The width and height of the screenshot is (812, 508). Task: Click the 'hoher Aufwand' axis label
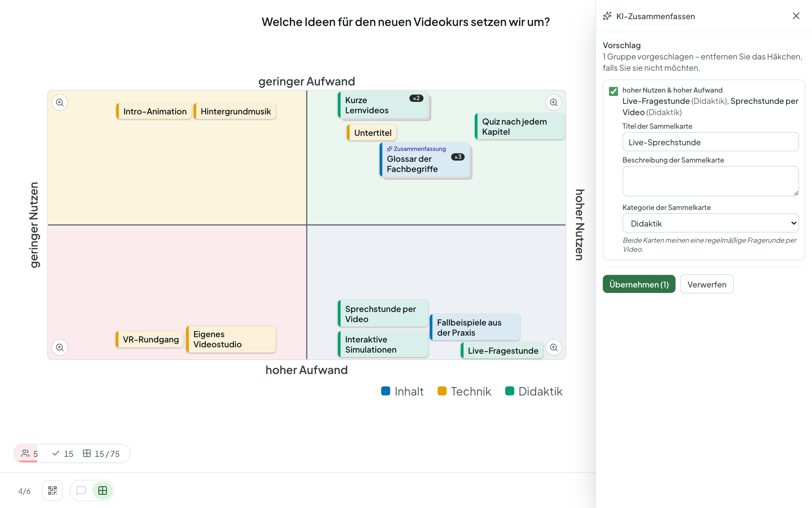click(x=306, y=370)
